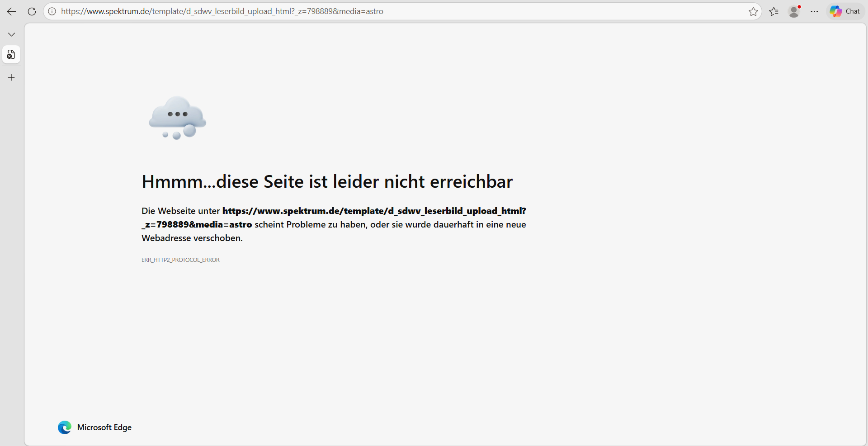Open Copilot Chat button
This screenshot has height=446, width=868.
(845, 11)
